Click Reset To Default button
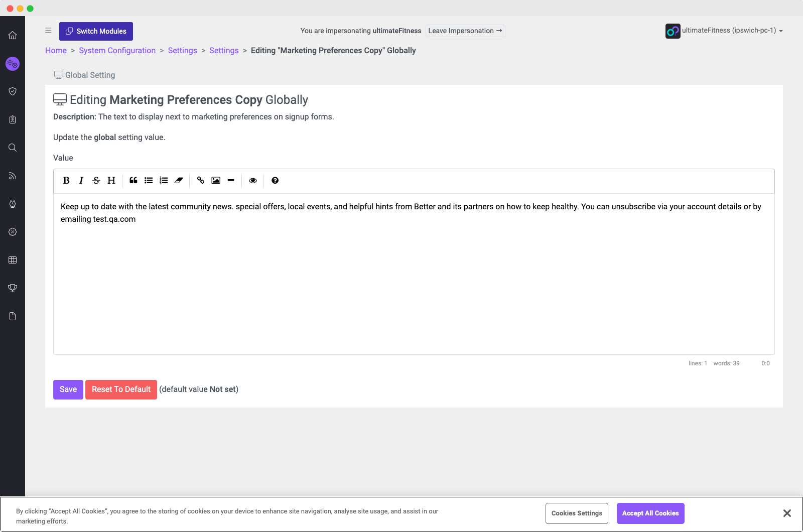803x532 pixels. pyautogui.click(x=121, y=389)
